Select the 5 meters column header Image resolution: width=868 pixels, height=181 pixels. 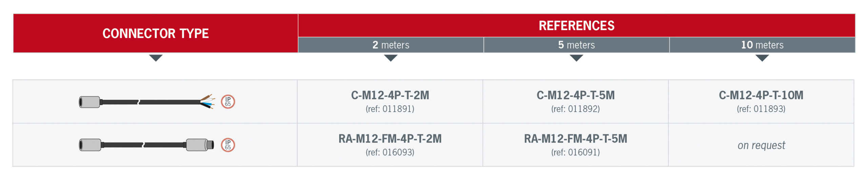(x=576, y=45)
